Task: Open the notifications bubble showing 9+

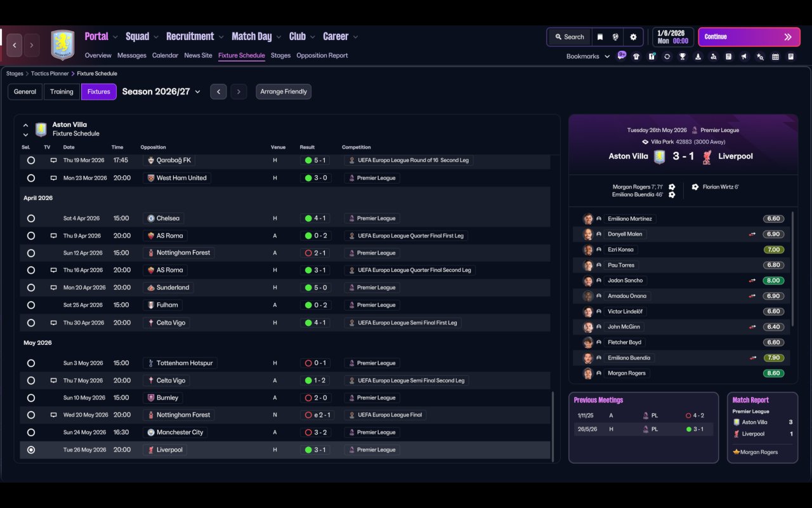Action: pos(622,55)
